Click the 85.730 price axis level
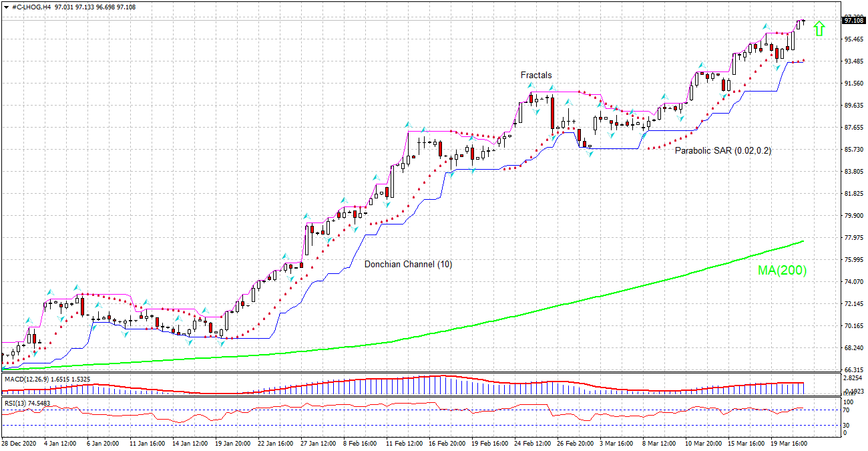This screenshot has width=868, height=451. (x=854, y=150)
